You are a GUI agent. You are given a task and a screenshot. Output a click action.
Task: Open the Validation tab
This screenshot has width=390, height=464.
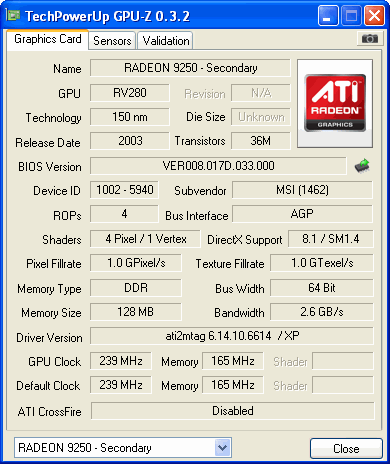pos(166,41)
